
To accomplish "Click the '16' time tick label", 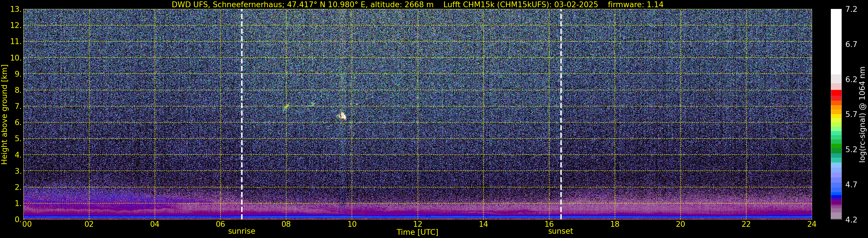I will tap(549, 224).
